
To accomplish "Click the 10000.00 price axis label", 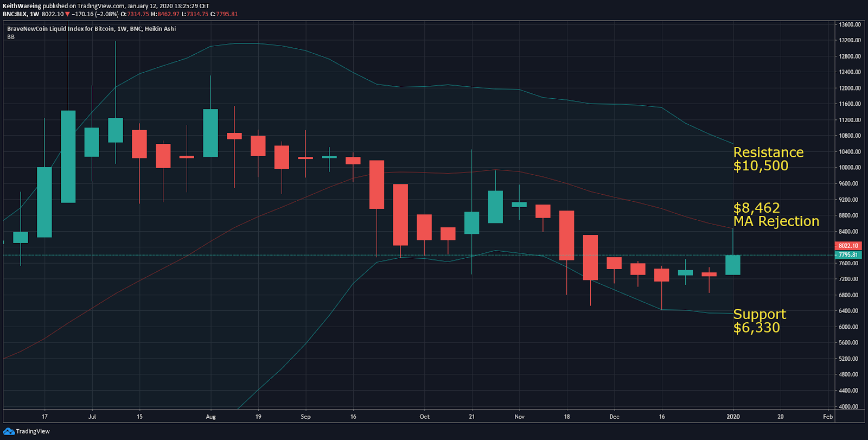I will [850, 168].
